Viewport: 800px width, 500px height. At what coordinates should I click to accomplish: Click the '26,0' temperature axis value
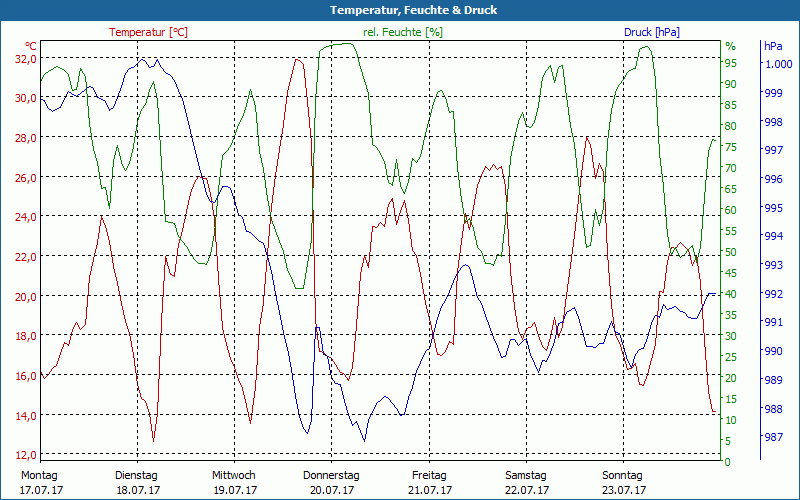26,178
